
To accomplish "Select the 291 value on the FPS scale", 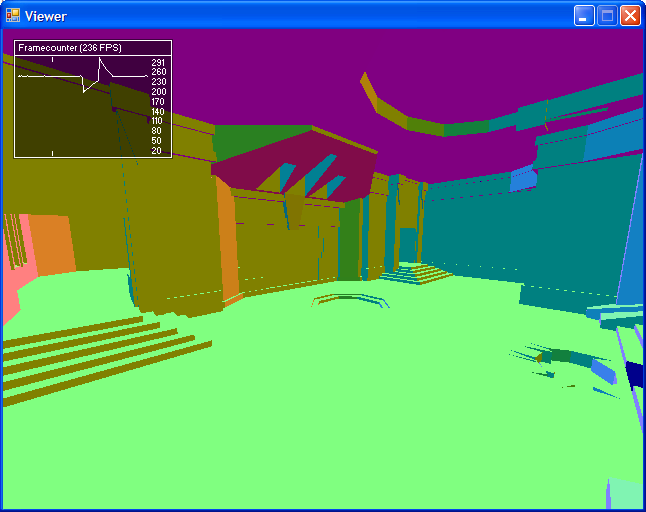I will (158, 63).
